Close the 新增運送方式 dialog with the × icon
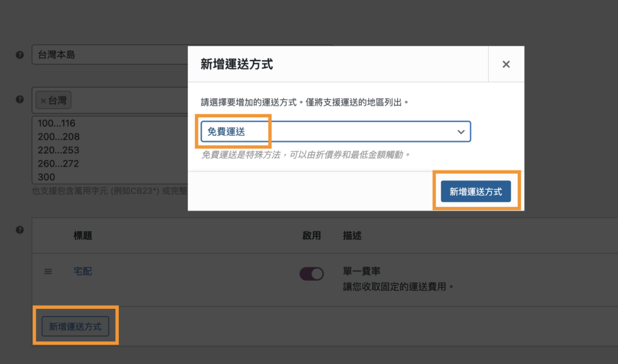This screenshot has height=364, width=618. (506, 64)
